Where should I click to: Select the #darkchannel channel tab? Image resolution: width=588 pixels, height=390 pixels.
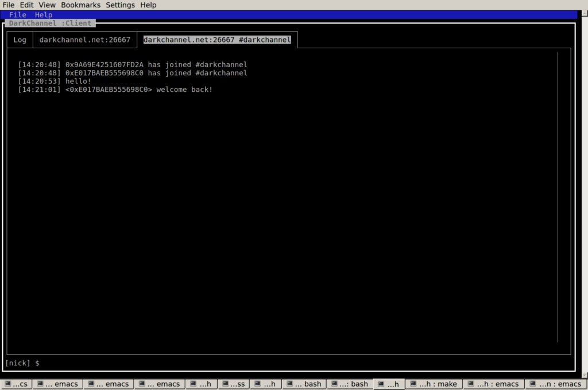tap(217, 40)
